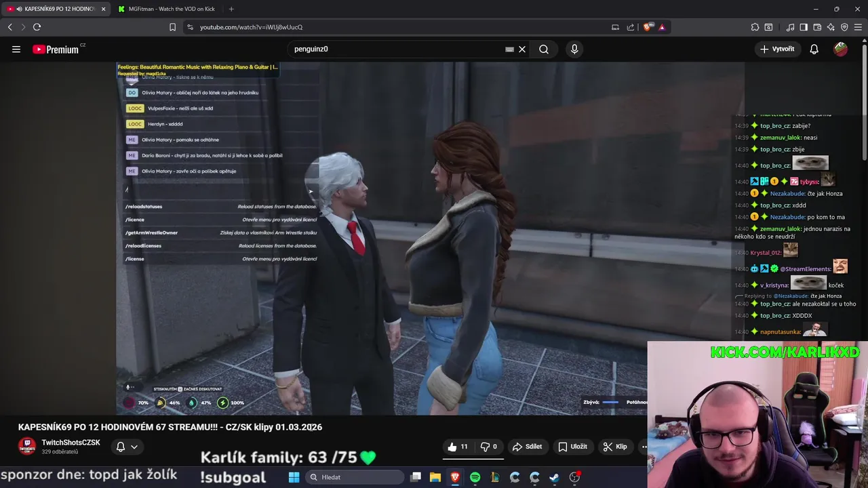Reload the page
The image size is (868, 488).
(x=37, y=27)
